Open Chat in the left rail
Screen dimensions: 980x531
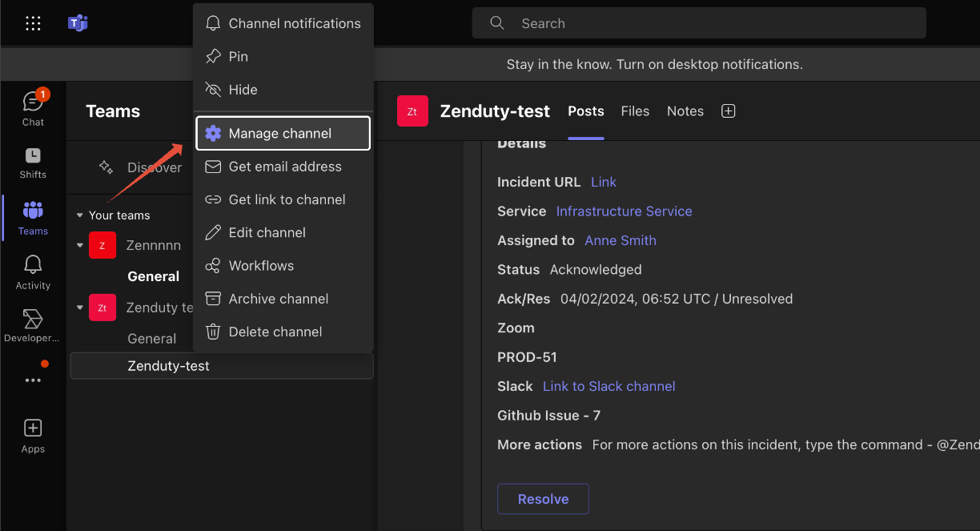click(x=33, y=108)
